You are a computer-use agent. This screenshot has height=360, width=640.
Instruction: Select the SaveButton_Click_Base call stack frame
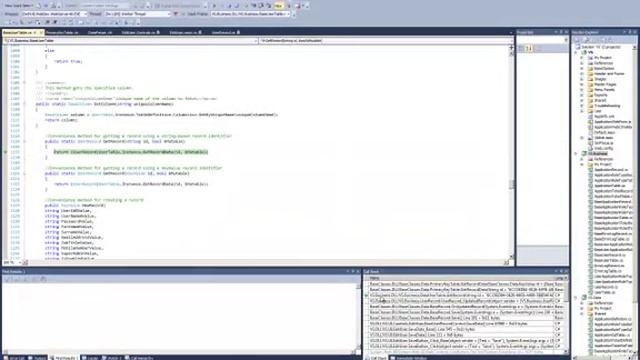(x=461, y=340)
